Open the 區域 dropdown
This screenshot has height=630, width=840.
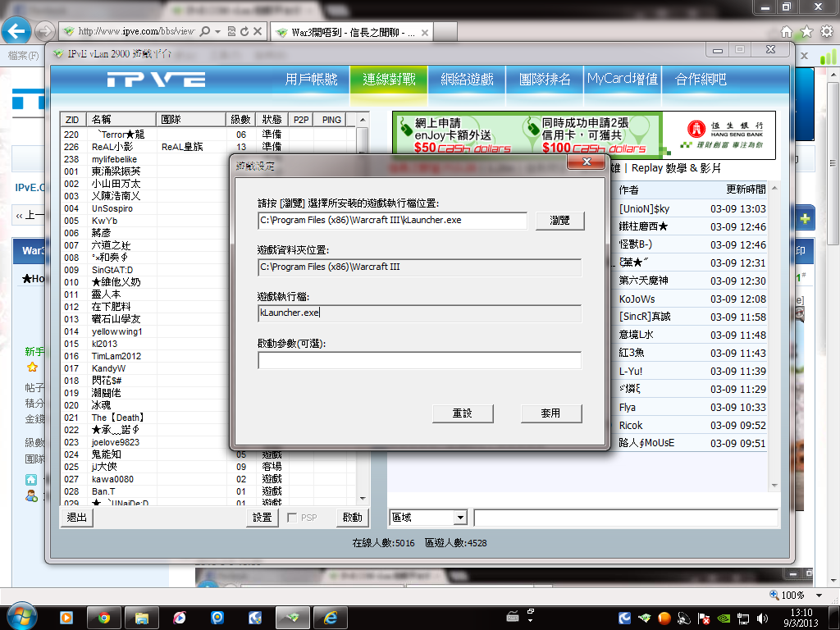[x=459, y=518]
